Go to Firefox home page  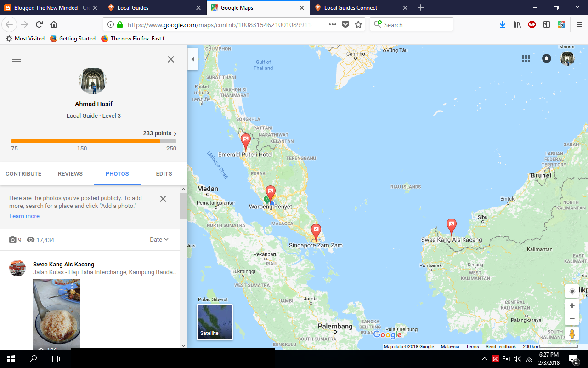[54, 25]
